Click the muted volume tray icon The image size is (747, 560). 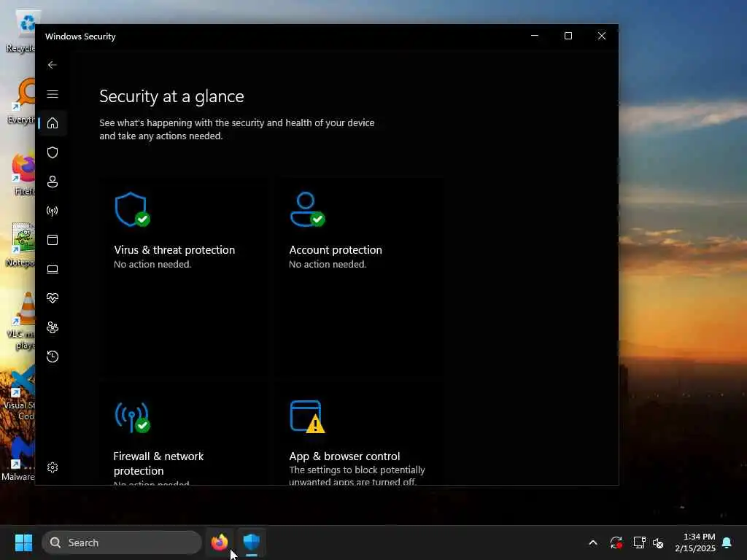[x=658, y=542]
